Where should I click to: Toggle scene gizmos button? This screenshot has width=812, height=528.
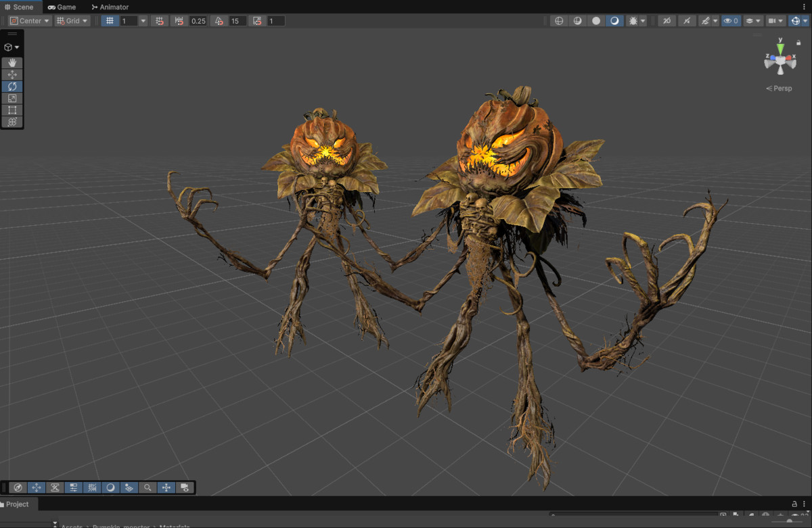point(795,21)
